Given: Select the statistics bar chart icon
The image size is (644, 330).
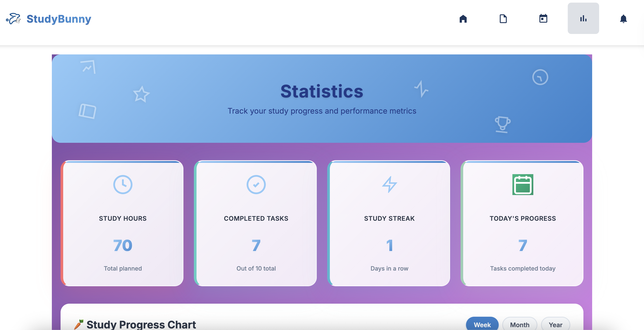Looking at the screenshot, I should coord(583,19).
